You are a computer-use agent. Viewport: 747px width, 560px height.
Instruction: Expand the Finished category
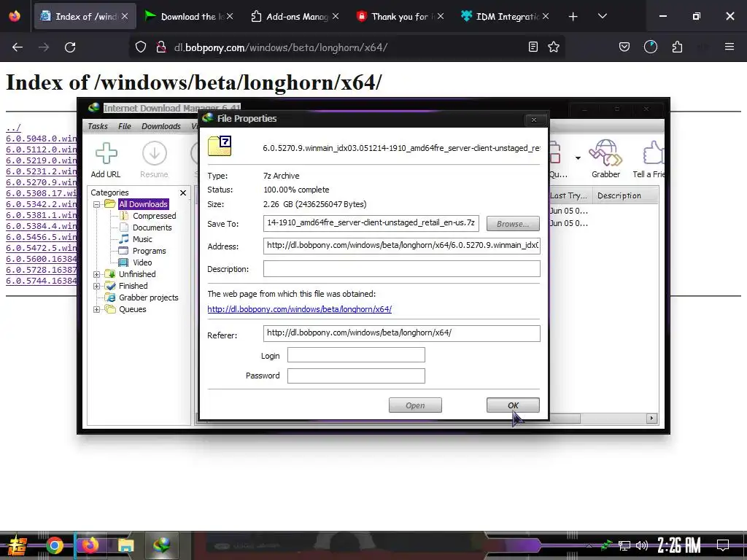pos(97,286)
